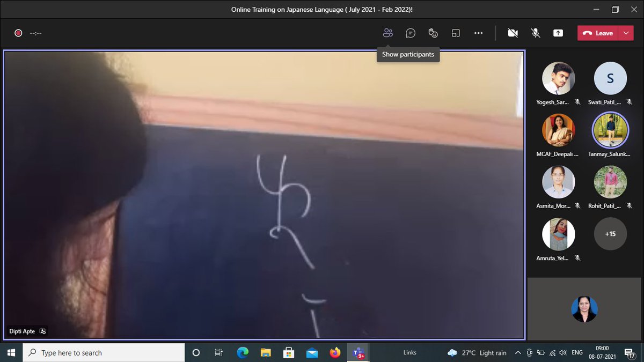This screenshot has height=362, width=644.
Task: Click the meeting title Online Training on Japanese Language
Action: coord(322,9)
